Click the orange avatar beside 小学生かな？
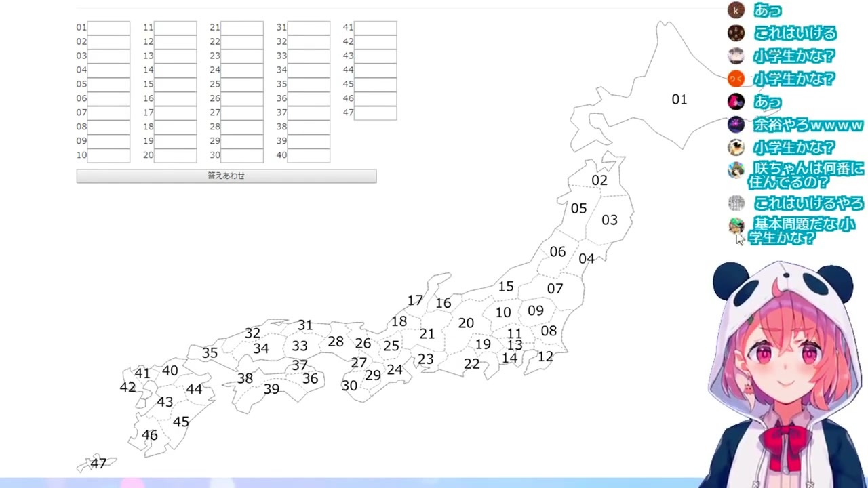The image size is (868, 488). tap(736, 79)
